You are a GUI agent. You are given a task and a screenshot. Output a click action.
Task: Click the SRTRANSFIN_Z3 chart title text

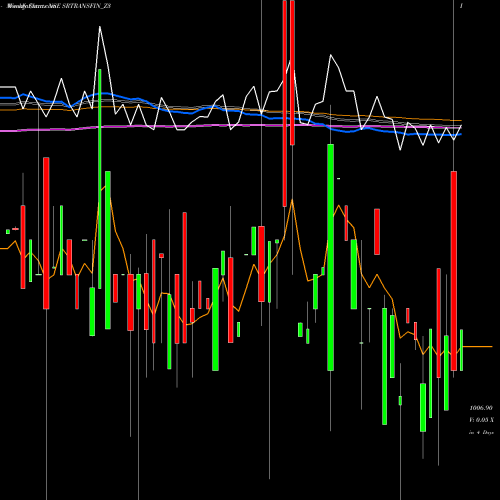[86, 6]
